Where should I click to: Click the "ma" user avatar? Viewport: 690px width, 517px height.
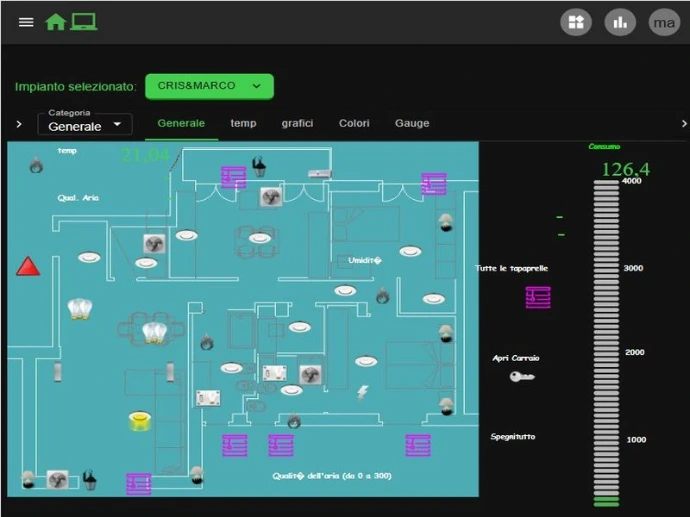tap(664, 22)
